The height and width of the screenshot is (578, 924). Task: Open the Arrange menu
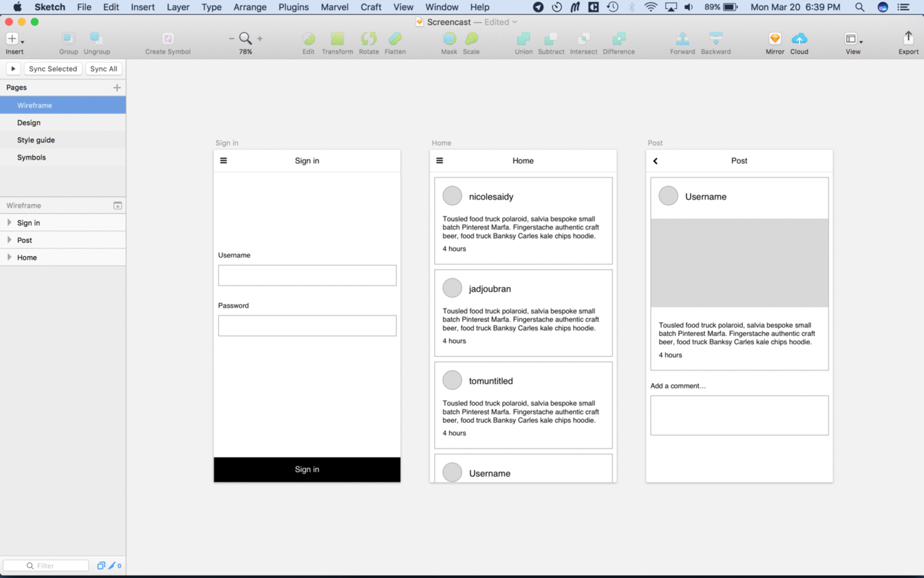250,7
